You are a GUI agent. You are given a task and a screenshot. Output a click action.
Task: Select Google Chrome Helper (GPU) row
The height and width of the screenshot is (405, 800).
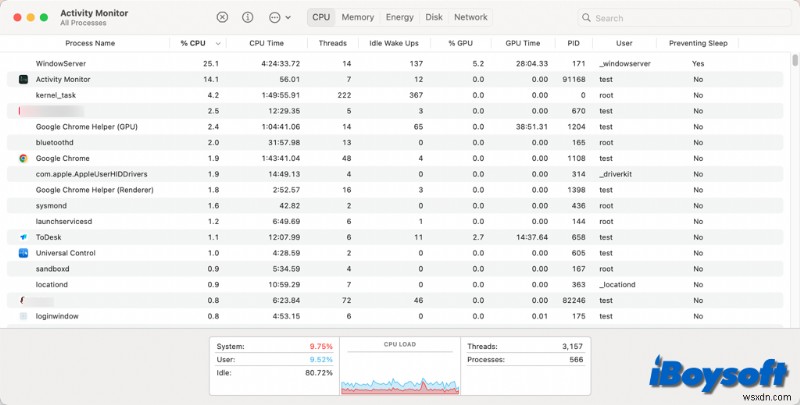[395, 127]
